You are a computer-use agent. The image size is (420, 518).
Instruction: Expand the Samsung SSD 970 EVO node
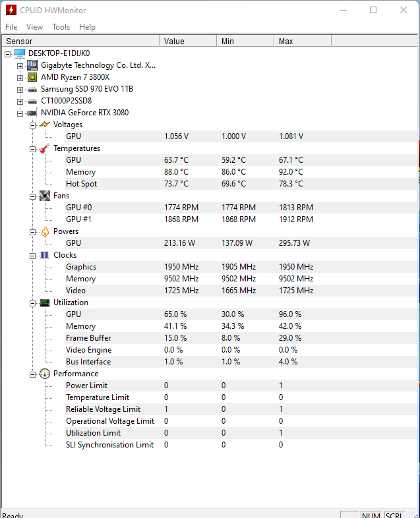pos(20,90)
